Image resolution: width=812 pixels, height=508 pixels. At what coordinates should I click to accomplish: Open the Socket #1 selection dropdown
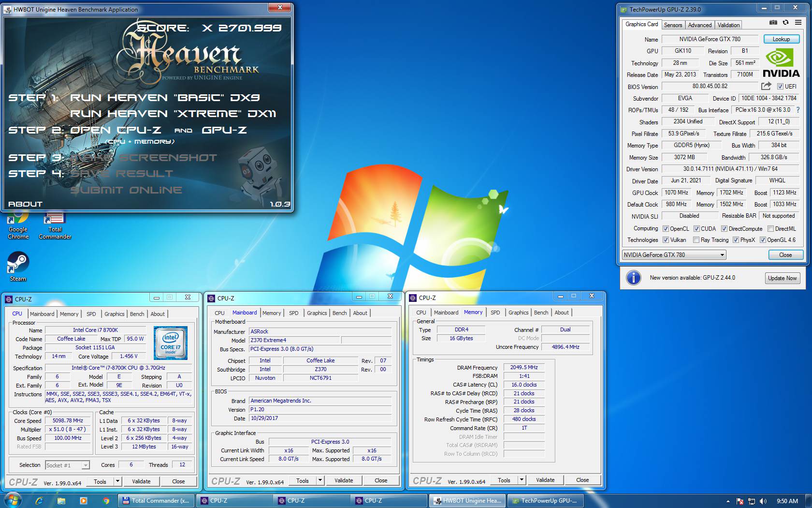pyautogui.click(x=67, y=465)
